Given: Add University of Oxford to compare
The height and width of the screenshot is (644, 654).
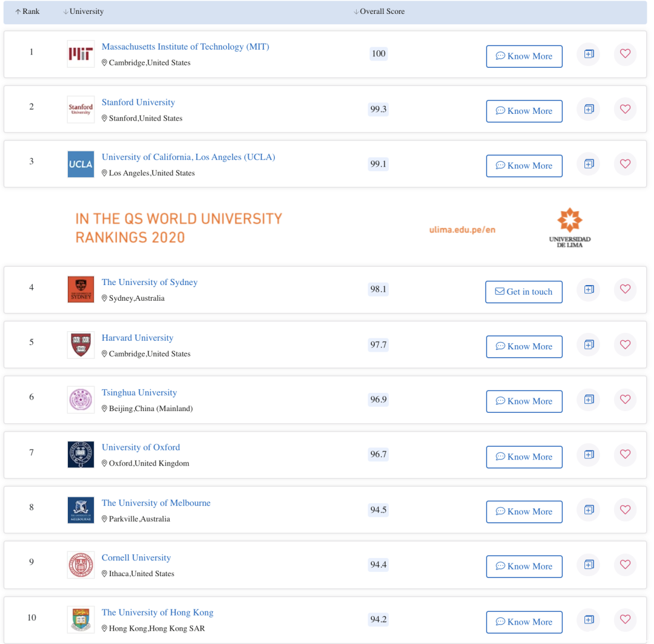Looking at the screenshot, I should pyautogui.click(x=589, y=455).
